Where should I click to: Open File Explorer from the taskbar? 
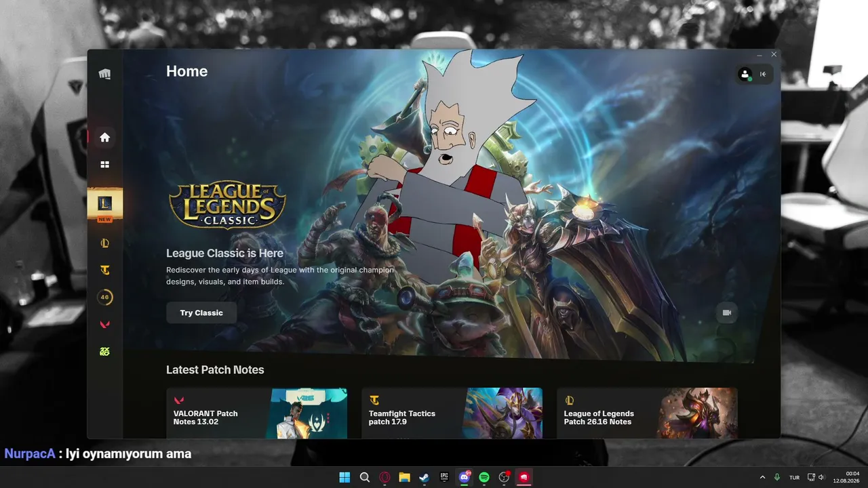tap(404, 477)
